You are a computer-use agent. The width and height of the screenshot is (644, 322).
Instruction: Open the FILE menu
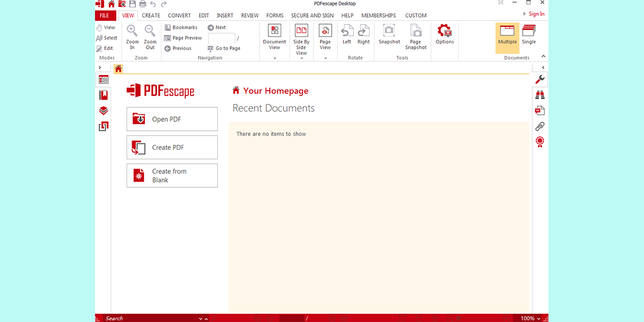pyautogui.click(x=104, y=16)
